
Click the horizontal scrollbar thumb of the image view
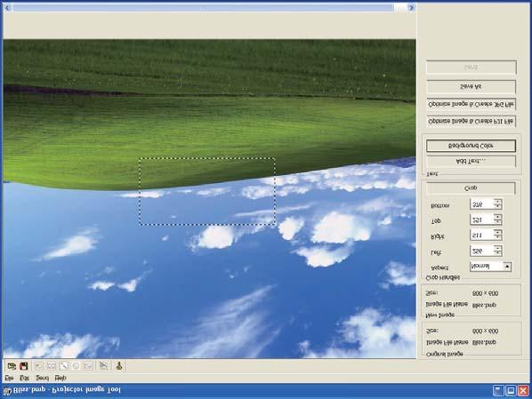(x=203, y=8)
